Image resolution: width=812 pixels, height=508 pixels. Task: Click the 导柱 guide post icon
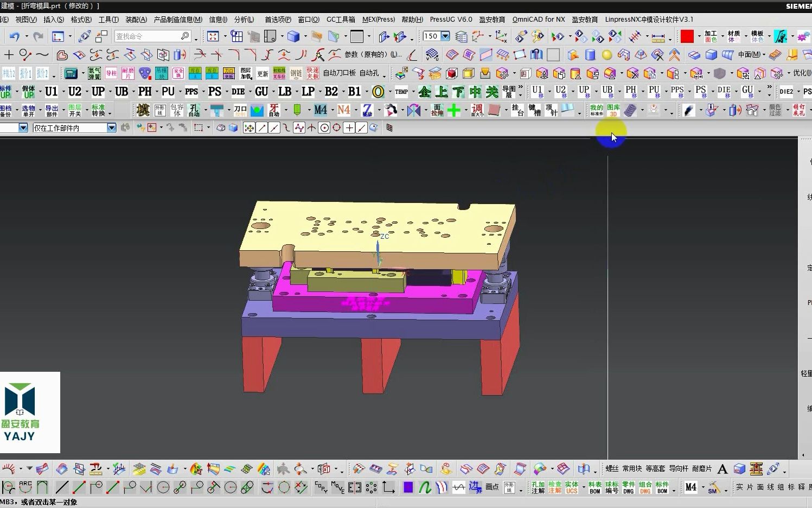click(x=111, y=73)
